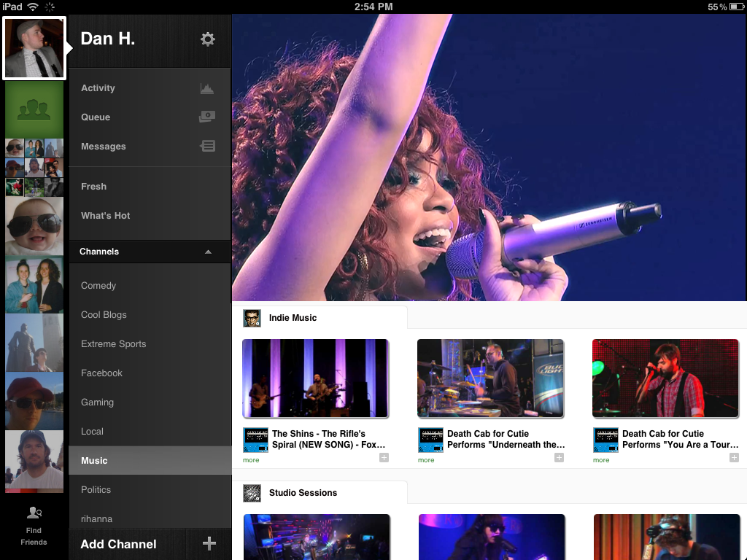Click The Shins video title text
This screenshot has width=747, height=560.
click(x=329, y=439)
